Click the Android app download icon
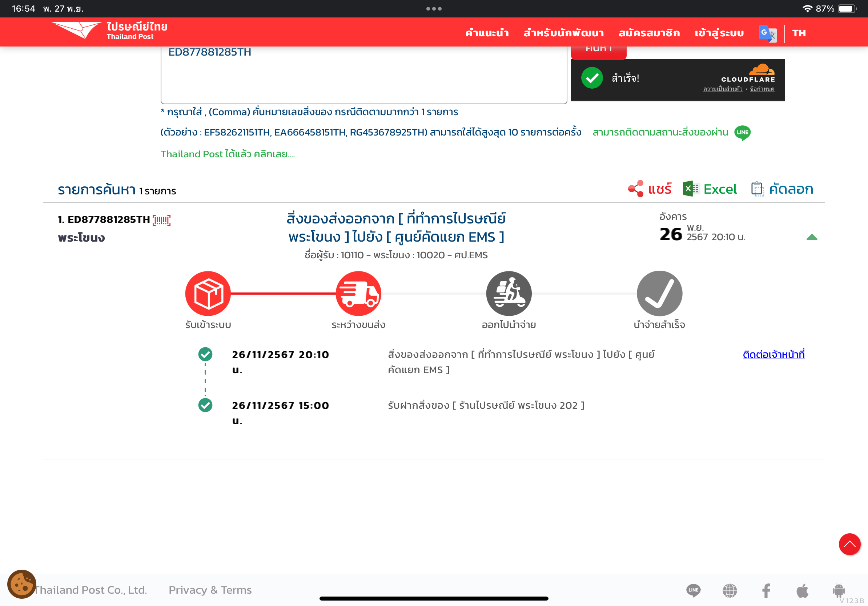Image resolution: width=868 pixels, height=606 pixels. (x=838, y=590)
